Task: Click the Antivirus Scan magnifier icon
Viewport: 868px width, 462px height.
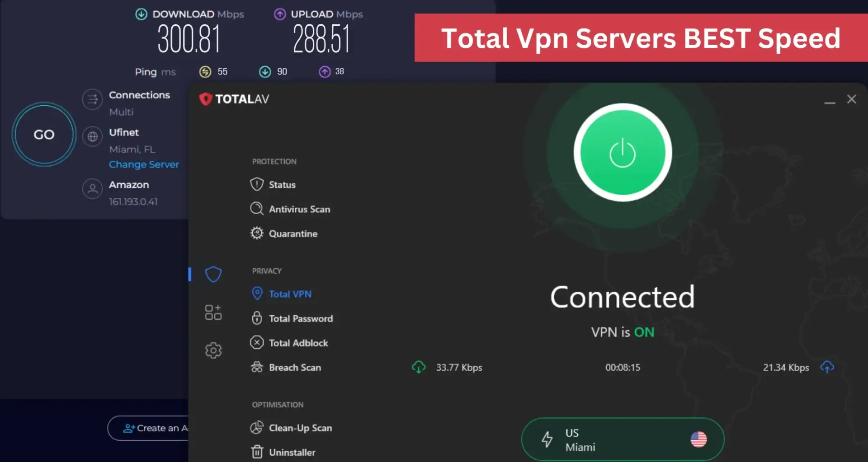Action: (257, 209)
